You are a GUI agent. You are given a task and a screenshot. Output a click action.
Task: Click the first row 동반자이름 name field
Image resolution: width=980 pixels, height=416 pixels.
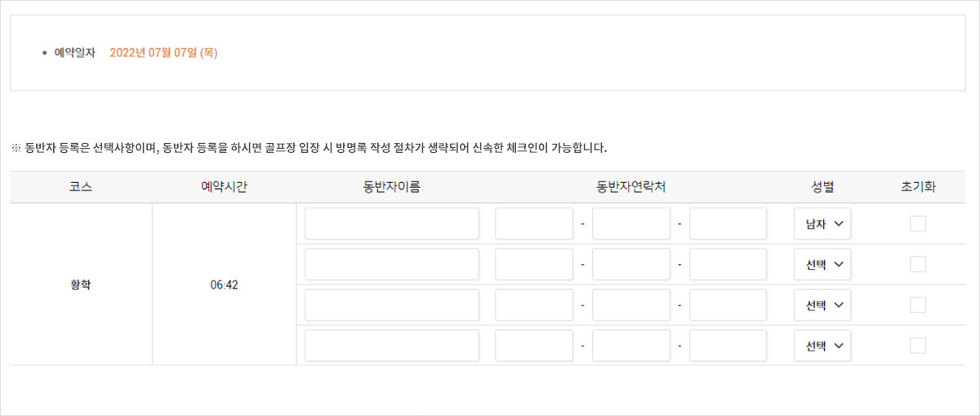click(x=392, y=224)
